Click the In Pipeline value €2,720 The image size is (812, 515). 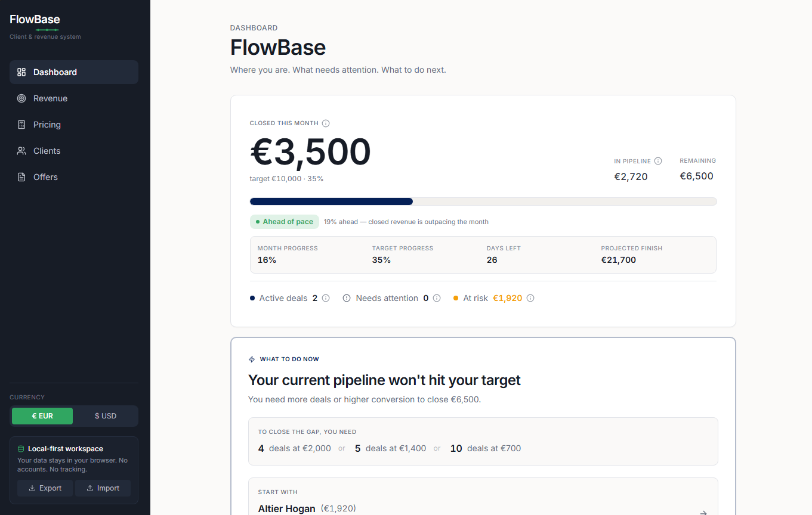click(x=631, y=176)
